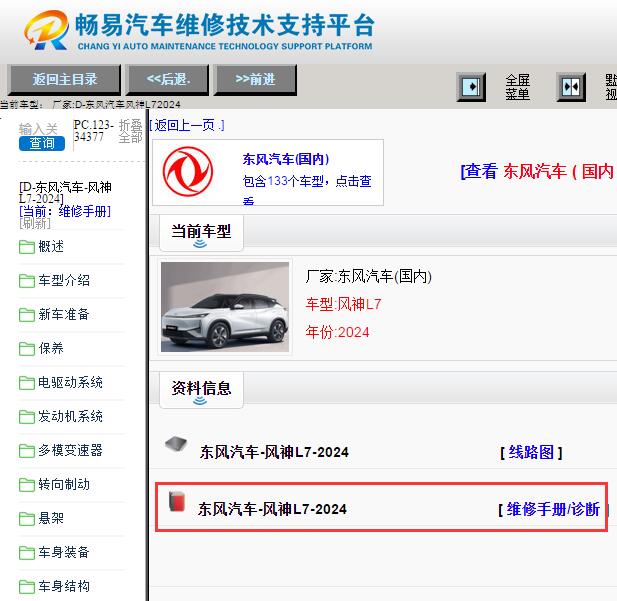Follow the 返回上一页 link
617x601 pixels.
[187, 126]
